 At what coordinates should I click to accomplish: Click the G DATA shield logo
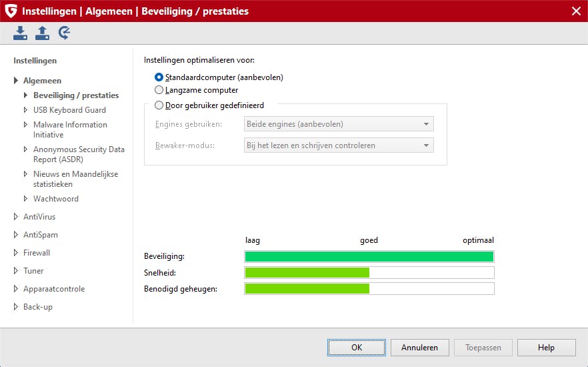[11, 11]
